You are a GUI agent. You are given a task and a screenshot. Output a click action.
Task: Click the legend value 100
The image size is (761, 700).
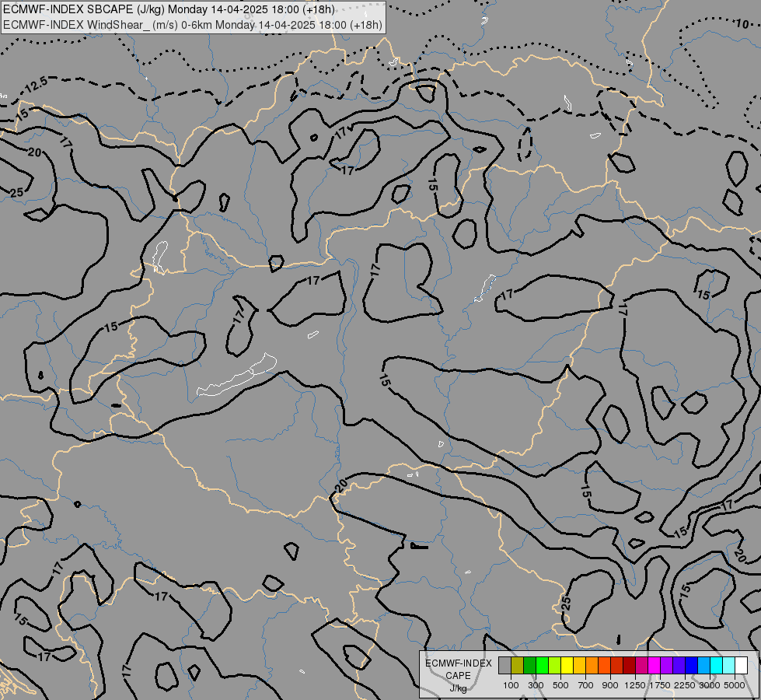click(x=511, y=685)
